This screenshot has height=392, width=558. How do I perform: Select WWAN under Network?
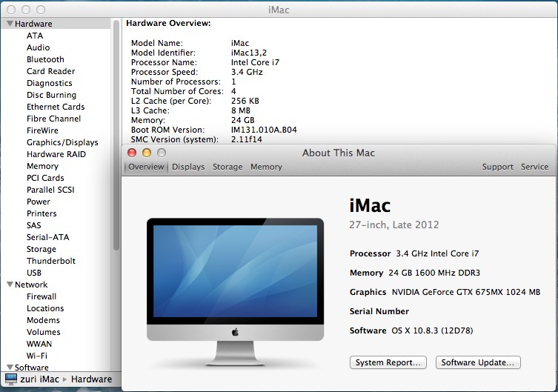[x=39, y=344]
